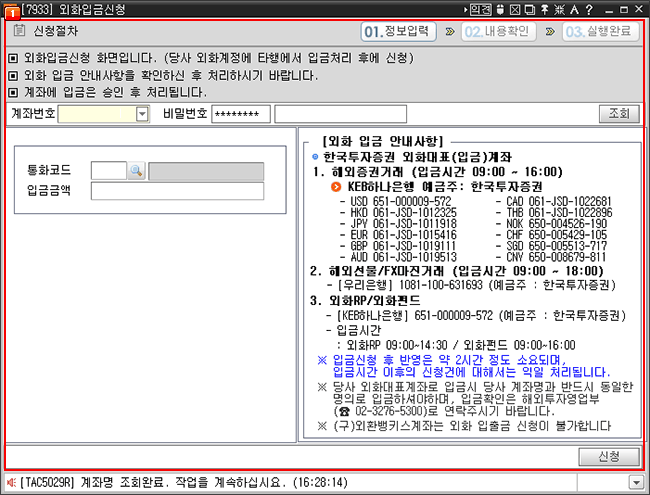Click the TAC5029R status bar message
Image resolution: width=650 pixels, height=495 pixels.
[x=184, y=482]
